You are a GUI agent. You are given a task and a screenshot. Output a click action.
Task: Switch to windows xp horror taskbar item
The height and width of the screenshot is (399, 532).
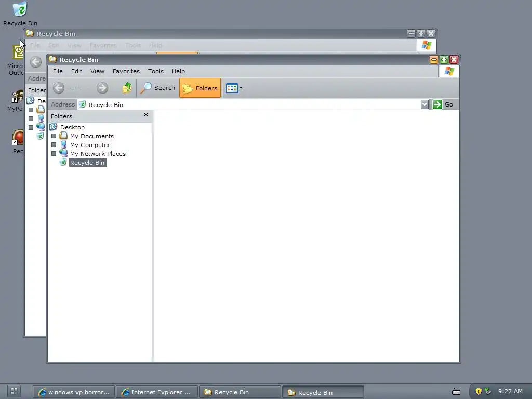click(x=74, y=392)
